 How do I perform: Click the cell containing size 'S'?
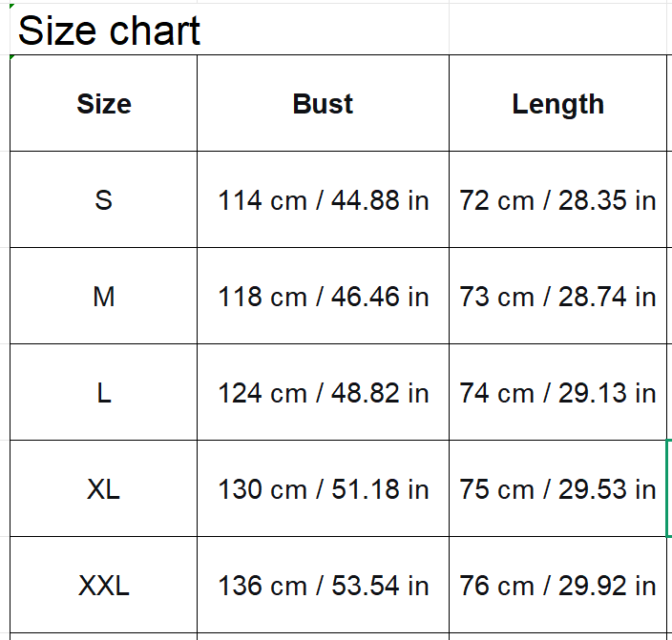point(103,200)
